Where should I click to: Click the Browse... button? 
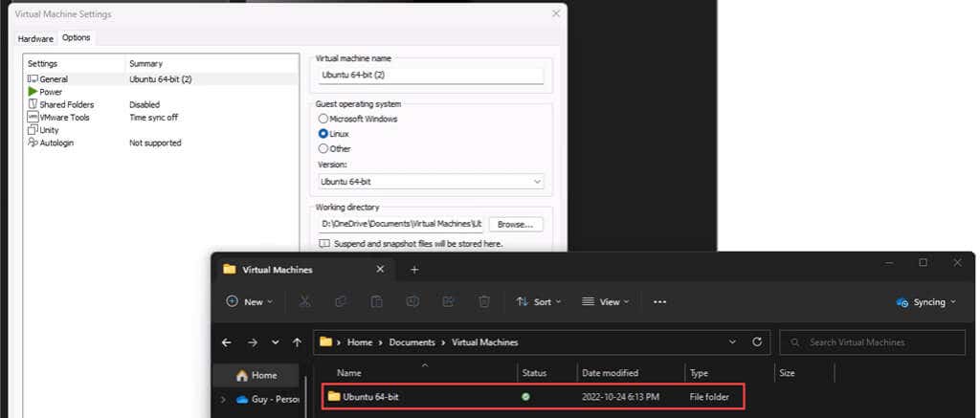click(516, 224)
